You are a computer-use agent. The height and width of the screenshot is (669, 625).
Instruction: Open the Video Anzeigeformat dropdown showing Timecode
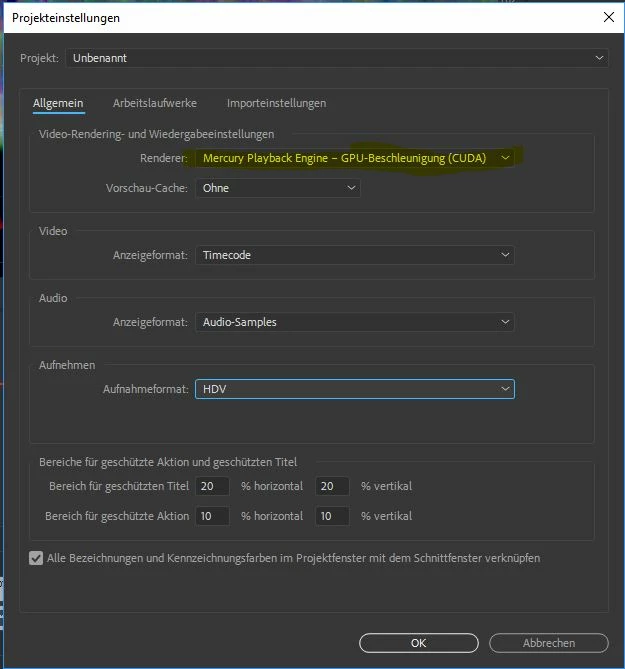(x=355, y=255)
